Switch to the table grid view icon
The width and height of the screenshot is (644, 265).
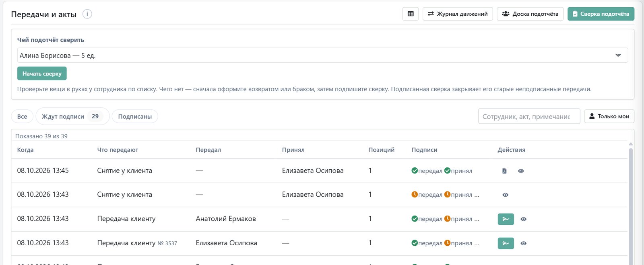(411, 14)
